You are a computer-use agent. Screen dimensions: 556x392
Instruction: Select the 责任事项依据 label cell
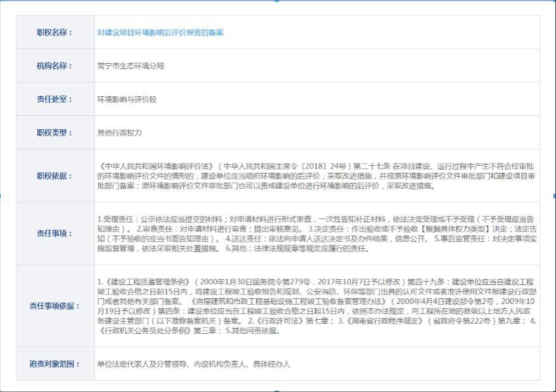point(55,306)
